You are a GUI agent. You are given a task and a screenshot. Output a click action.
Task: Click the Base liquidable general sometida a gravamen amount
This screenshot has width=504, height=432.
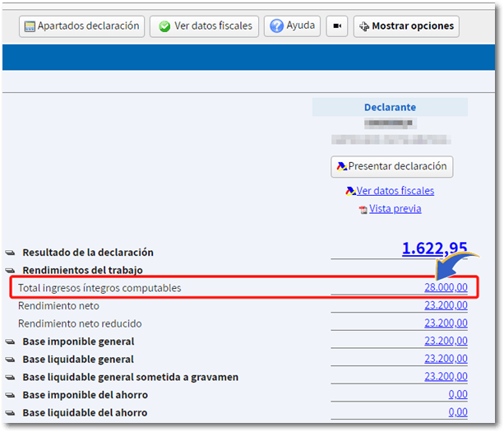(446, 377)
